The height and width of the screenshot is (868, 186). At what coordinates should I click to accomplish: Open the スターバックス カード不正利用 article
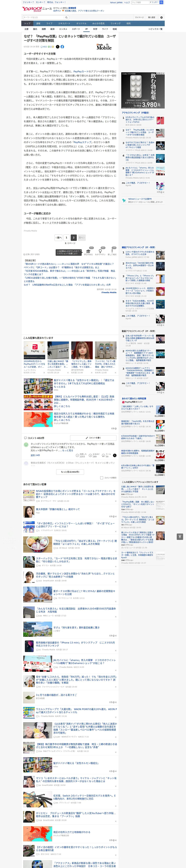[x=76, y=560]
